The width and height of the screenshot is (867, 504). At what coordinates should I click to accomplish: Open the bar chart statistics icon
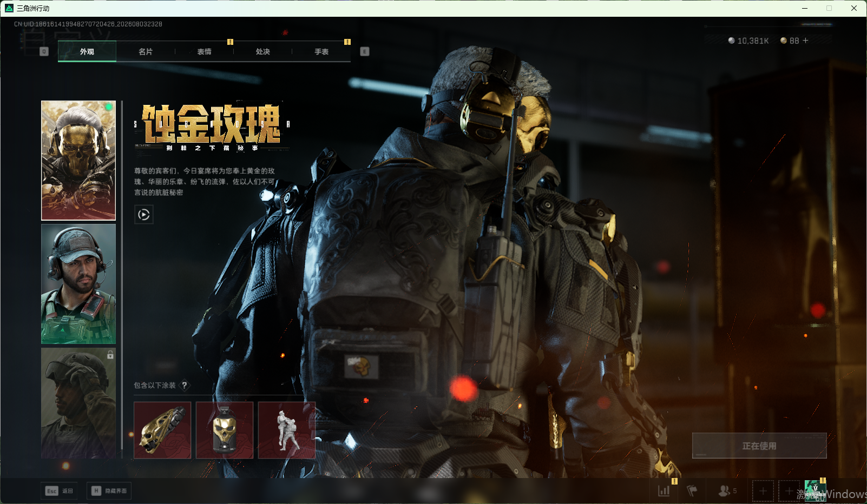[664, 490]
